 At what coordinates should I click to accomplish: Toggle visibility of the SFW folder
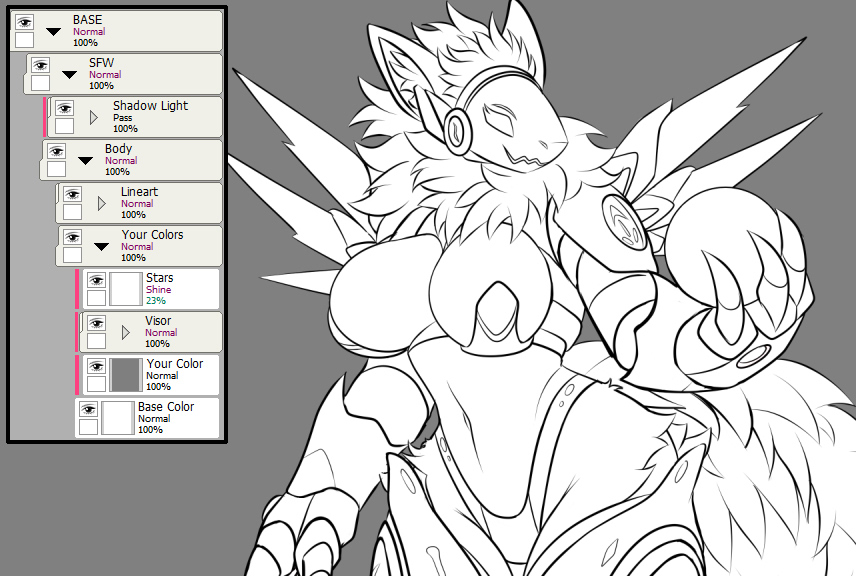click(40, 65)
